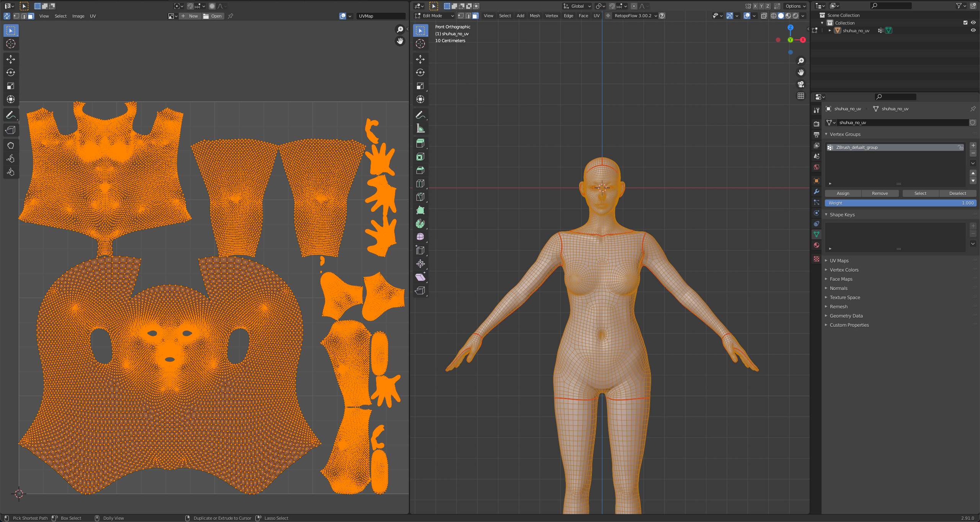Select the Measure tool
The image size is (980, 522).
420,128
